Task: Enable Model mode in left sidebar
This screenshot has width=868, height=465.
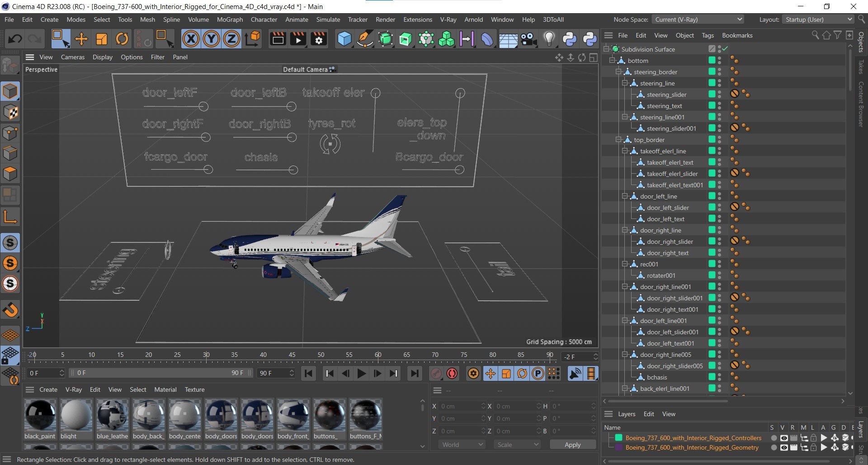Action: click(10, 91)
